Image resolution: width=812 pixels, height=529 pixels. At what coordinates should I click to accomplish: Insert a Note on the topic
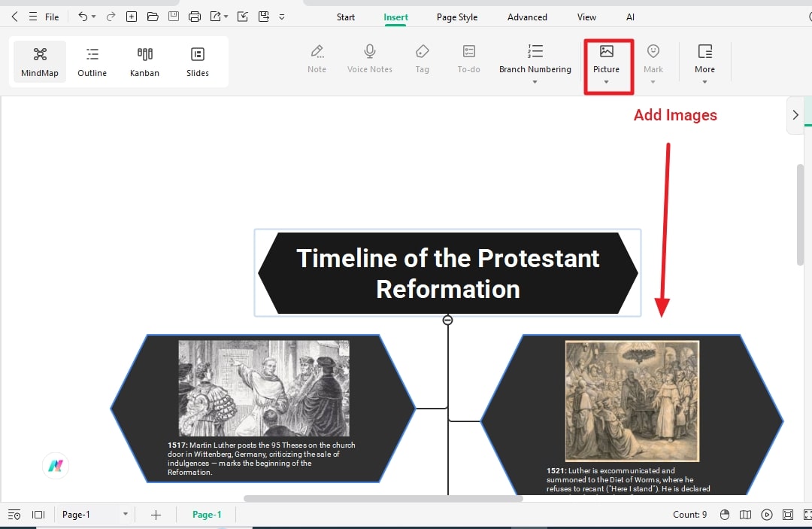[317, 59]
